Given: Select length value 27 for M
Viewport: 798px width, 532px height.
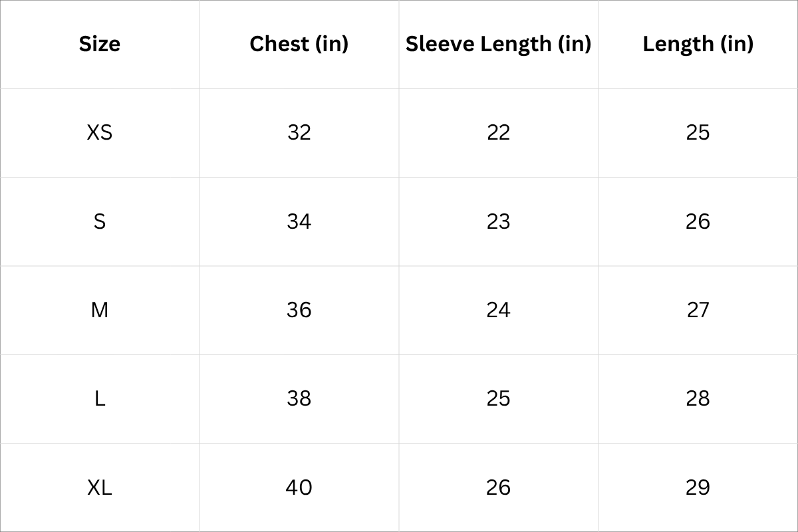Looking at the screenshot, I should tap(698, 310).
